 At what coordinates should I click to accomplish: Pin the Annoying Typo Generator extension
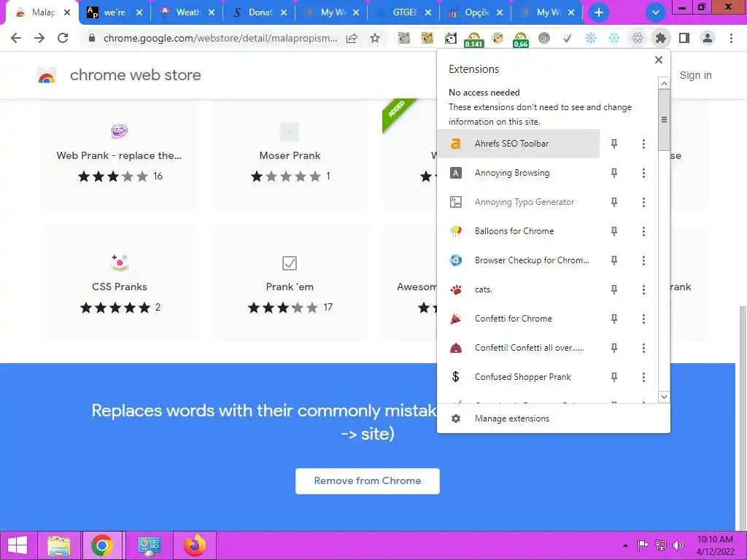coord(614,202)
